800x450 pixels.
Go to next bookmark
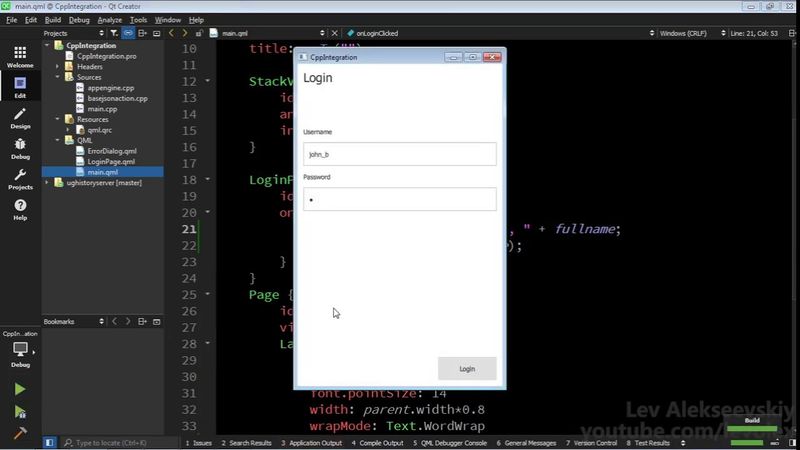tap(128, 321)
